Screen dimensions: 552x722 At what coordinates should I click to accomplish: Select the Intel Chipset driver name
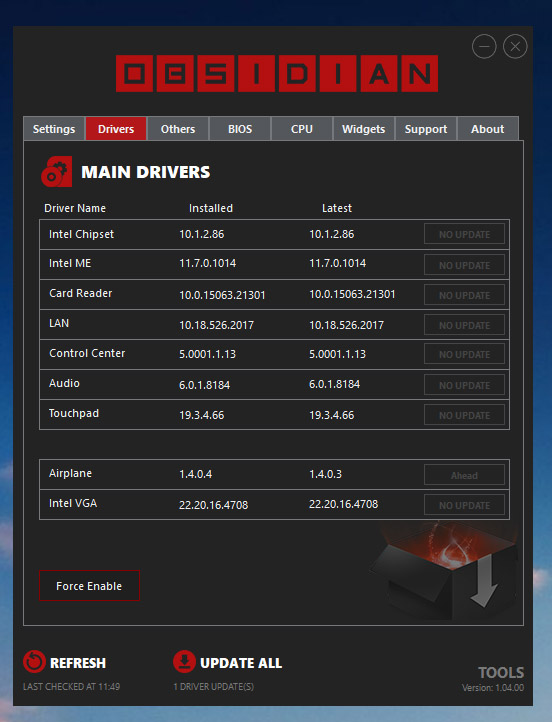(x=81, y=234)
